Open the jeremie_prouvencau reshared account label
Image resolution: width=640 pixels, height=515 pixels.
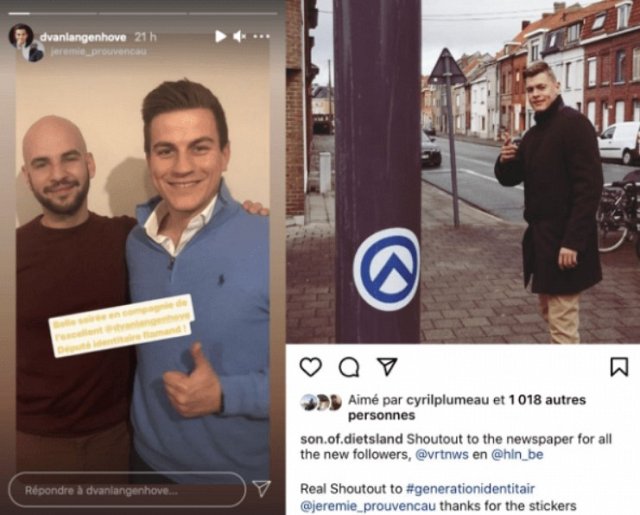click(x=98, y=52)
